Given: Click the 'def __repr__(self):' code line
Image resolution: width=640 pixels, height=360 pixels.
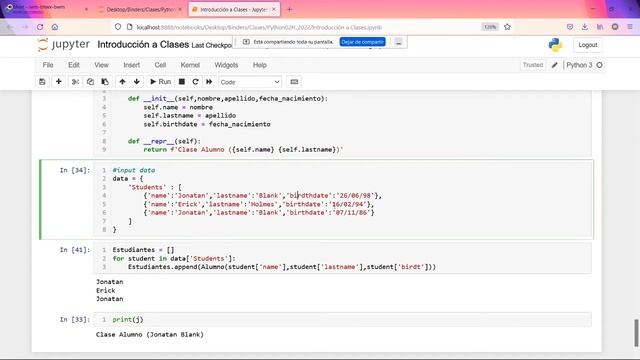Looking at the screenshot, I should [164, 141].
